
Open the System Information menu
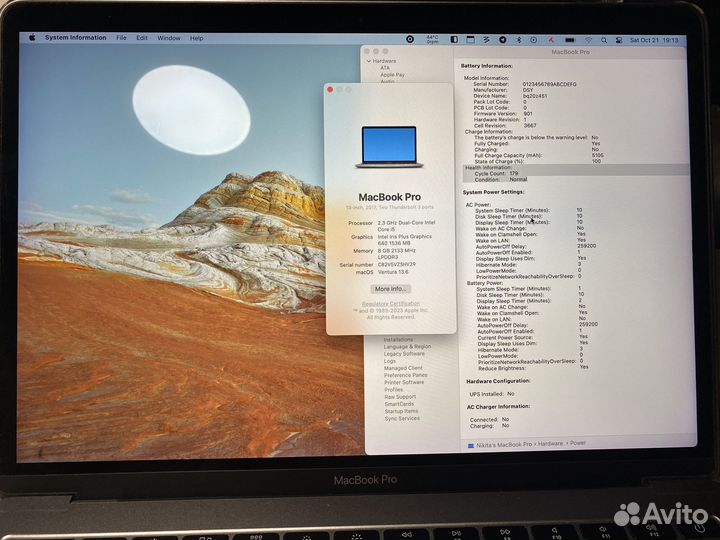(x=76, y=38)
